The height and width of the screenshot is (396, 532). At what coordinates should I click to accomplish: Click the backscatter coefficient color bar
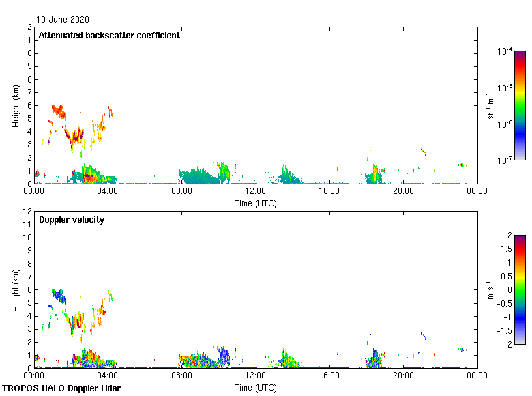520,105
